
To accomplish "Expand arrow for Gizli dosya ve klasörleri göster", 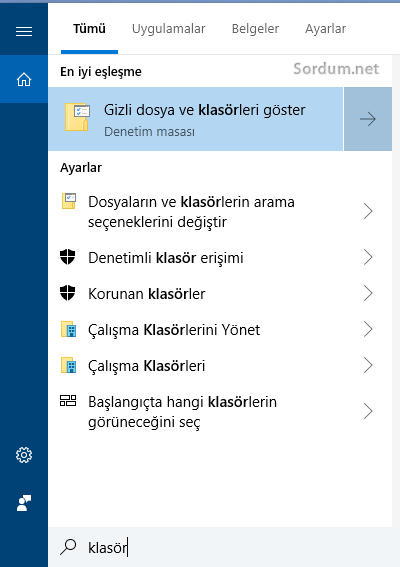I will tap(368, 119).
